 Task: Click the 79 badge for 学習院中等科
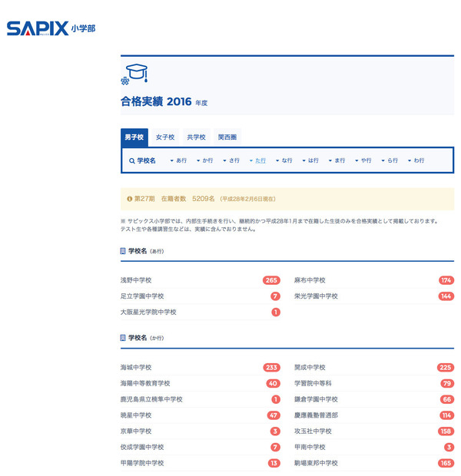click(x=447, y=383)
